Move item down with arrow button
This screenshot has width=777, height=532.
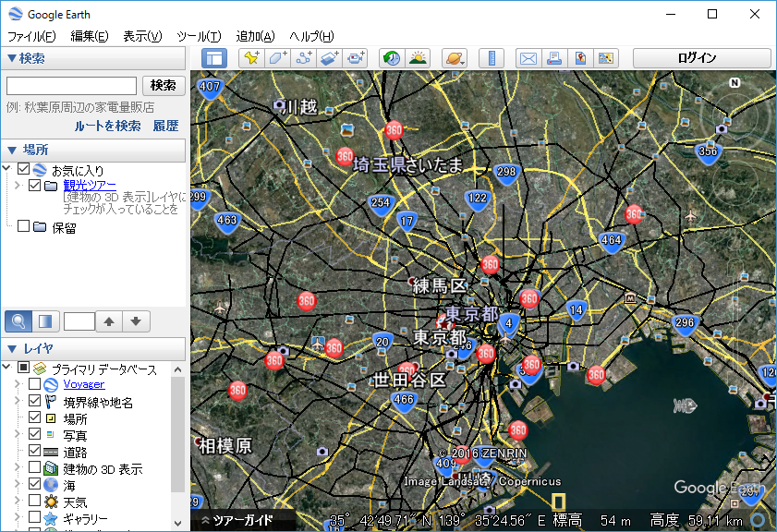pyautogui.click(x=136, y=321)
